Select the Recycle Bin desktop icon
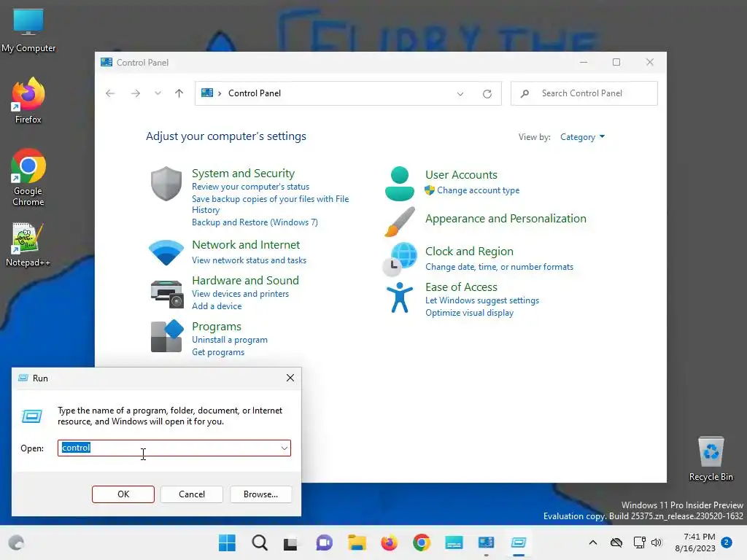Image resolution: width=747 pixels, height=560 pixels. click(x=711, y=459)
